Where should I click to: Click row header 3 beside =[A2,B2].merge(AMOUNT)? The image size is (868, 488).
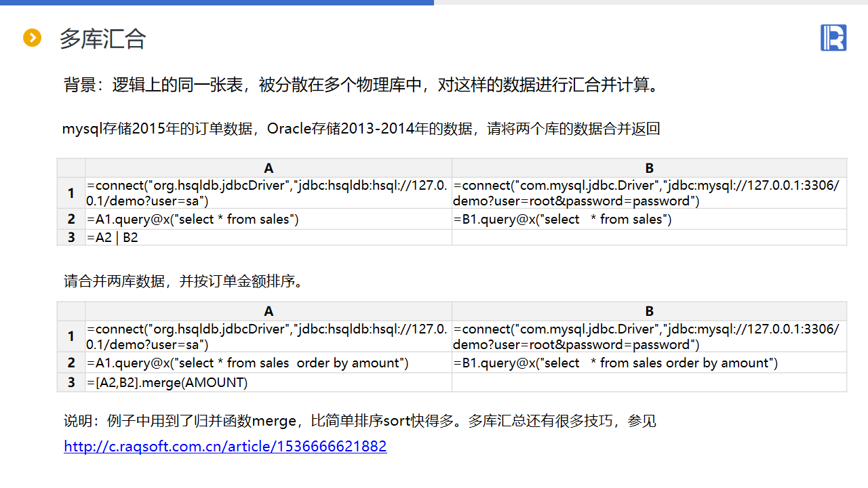coord(71,382)
